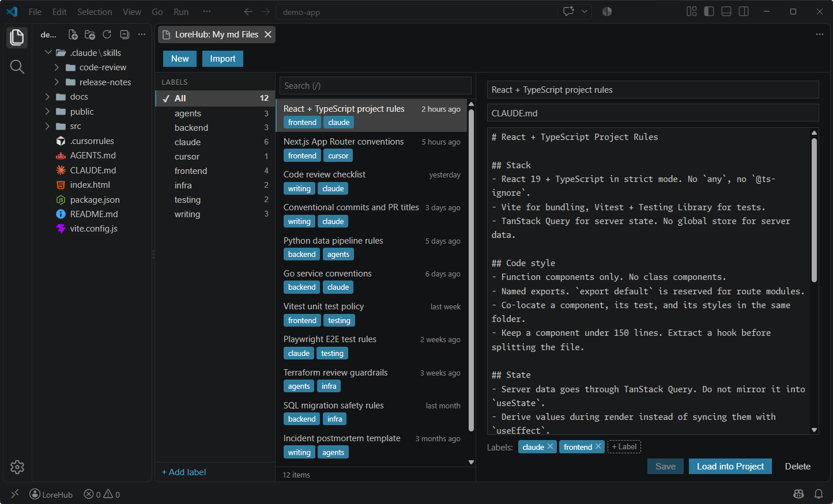Click the file list scrollbar thumb
Screen dimensions: 833x504
coord(471,270)
